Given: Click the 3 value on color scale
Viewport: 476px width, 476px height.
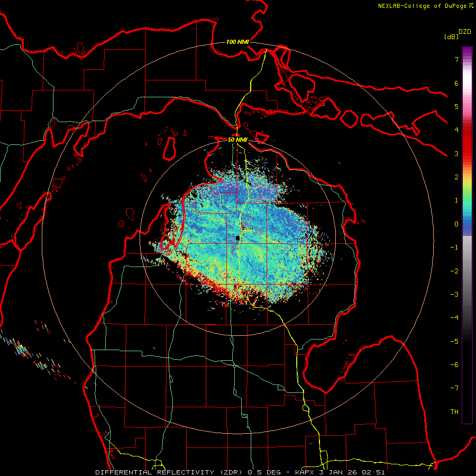Looking at the screenshot, I should point(456,153).
